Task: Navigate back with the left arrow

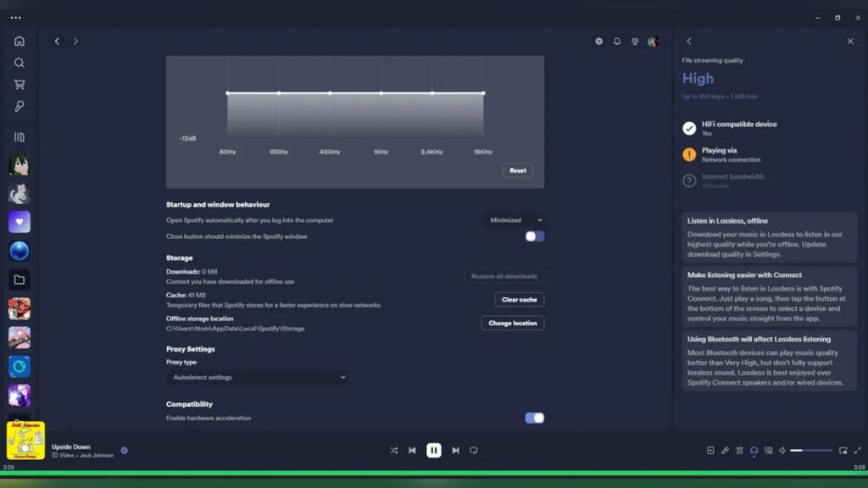Action: tap(57, 41)
